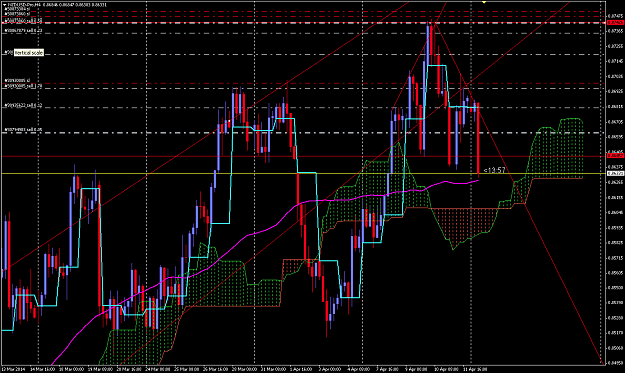Click the '28 Mar 00:00' time axis label

click(245, 369)
